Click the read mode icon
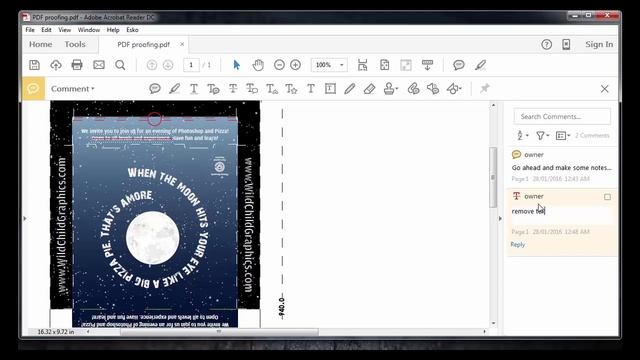 tap(427, 65)
